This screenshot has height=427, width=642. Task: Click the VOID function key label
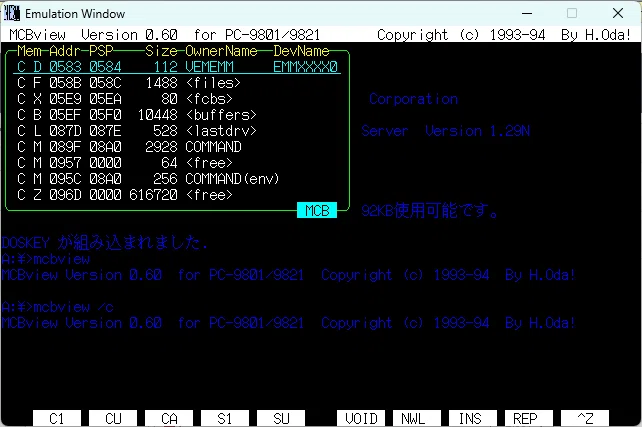tap(361, 418)
